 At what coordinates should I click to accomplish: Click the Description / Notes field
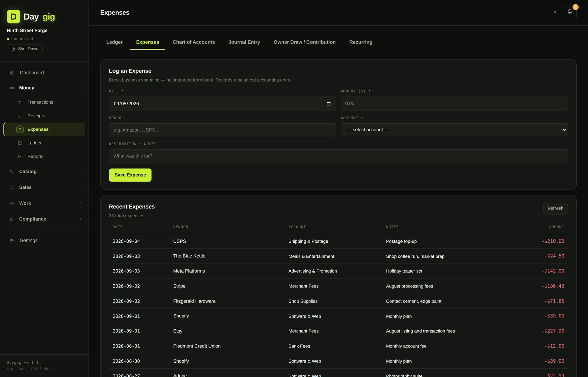click(x=338, y=156)
